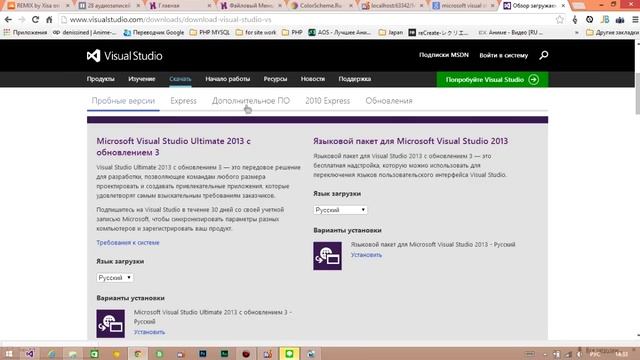The image size is (640, 360).
Task: Open the Переводчик Google bookmark
Action: (154, 32)
